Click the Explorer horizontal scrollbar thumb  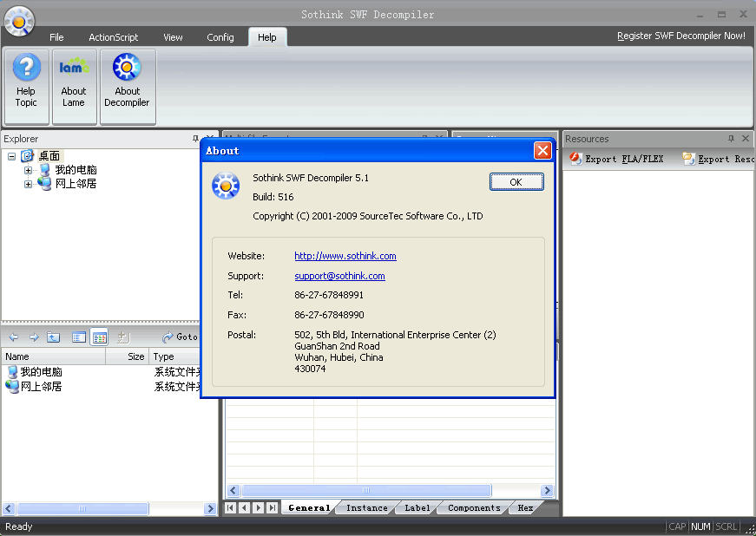click(x=82, y=508)
